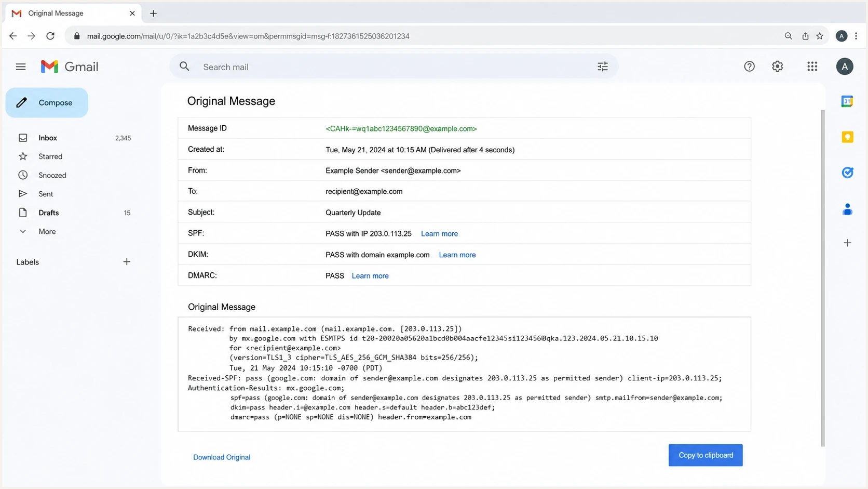Image resolution: width=868 pixels, height=489 pixels.
Task: Open the Keep side panel icon
Action: coord(847,137)
